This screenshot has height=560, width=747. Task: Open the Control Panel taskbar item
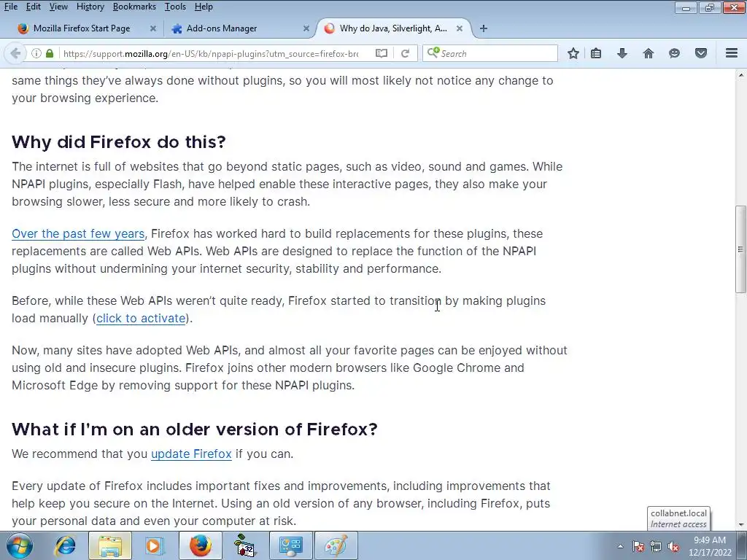pos(290,545)
